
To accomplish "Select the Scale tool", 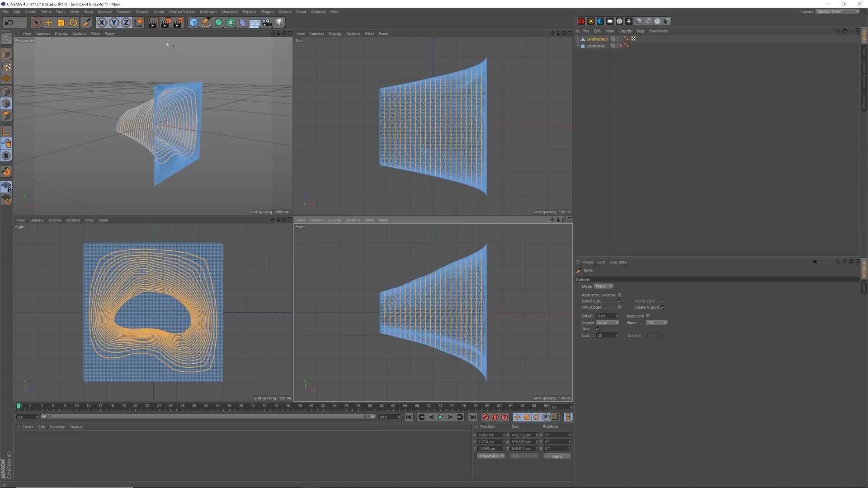I will (60, 23).
